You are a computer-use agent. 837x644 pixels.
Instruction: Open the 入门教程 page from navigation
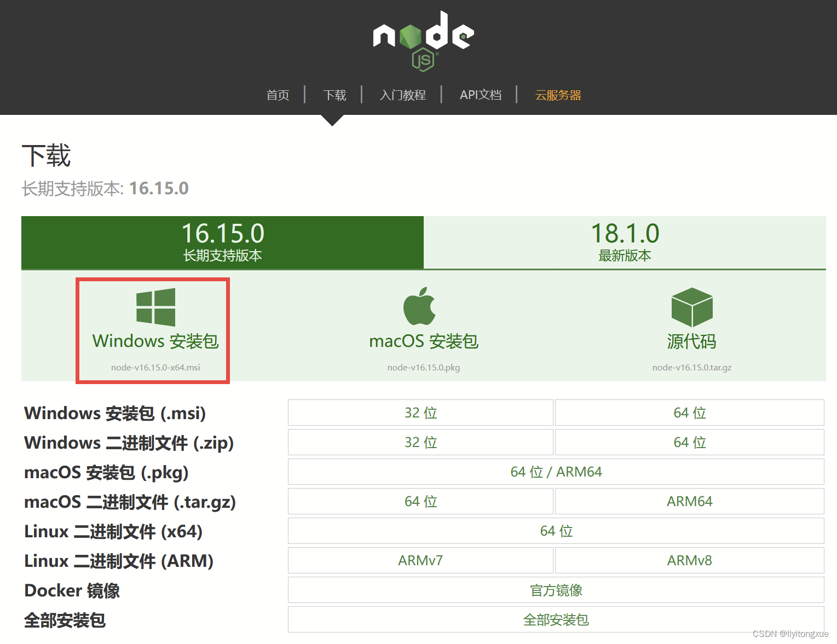tap(402, 95)
